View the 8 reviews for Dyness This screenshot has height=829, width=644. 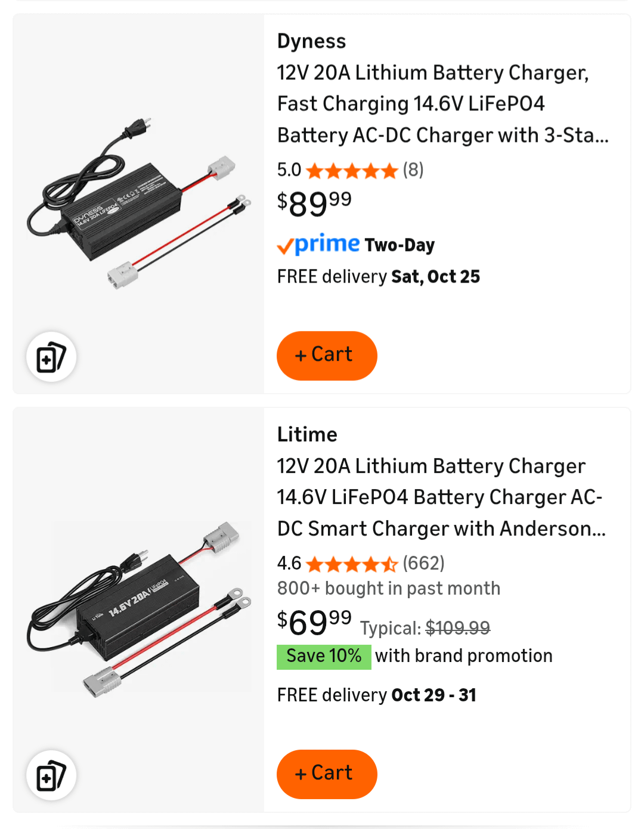pyautogui.click(x=413, y=170)
